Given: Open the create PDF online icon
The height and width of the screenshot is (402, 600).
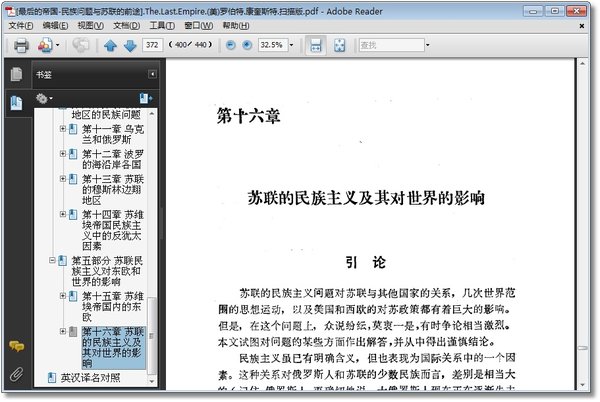Looking at the screenshot, I should click(x=45, y=45).
